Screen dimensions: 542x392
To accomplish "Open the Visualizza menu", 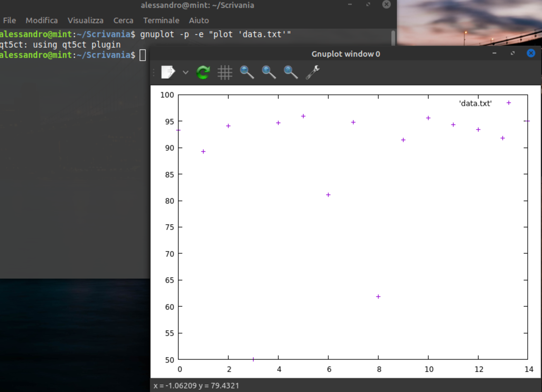I will [x=85, y=21].
